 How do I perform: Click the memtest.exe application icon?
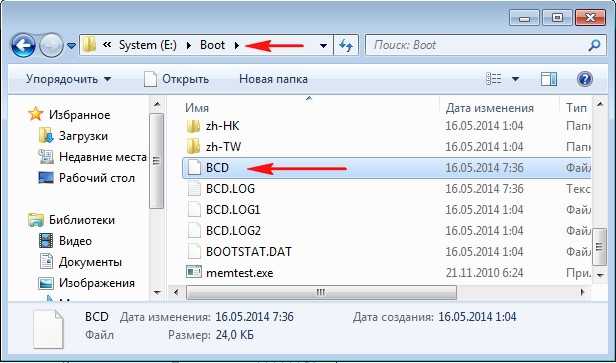194,272
